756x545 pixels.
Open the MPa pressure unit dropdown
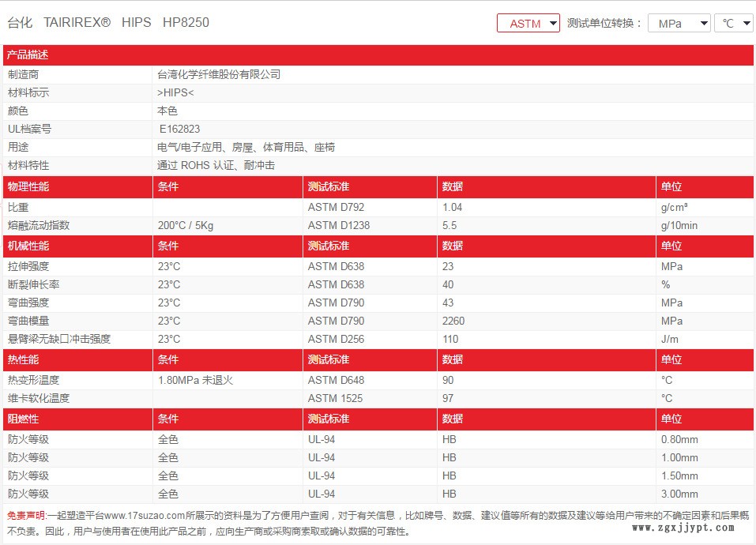click(679, 23)
